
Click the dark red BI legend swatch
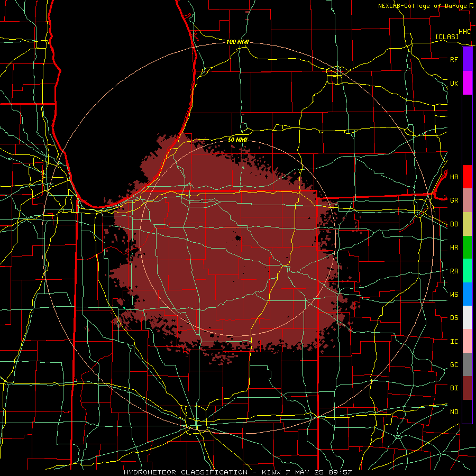point(467,388)
